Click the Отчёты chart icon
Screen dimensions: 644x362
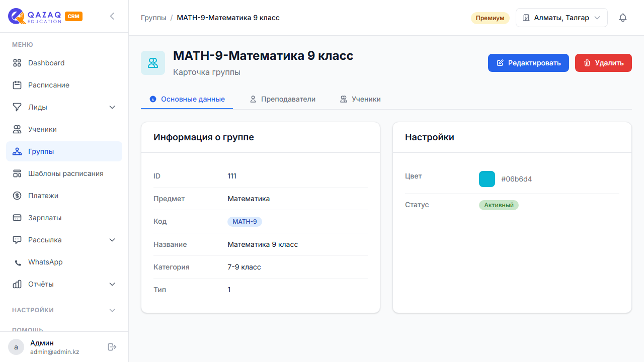[17, 284]
